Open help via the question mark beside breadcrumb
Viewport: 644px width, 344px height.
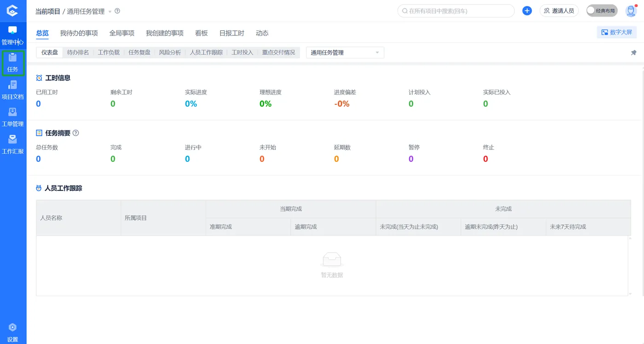[x=116, y=11]
